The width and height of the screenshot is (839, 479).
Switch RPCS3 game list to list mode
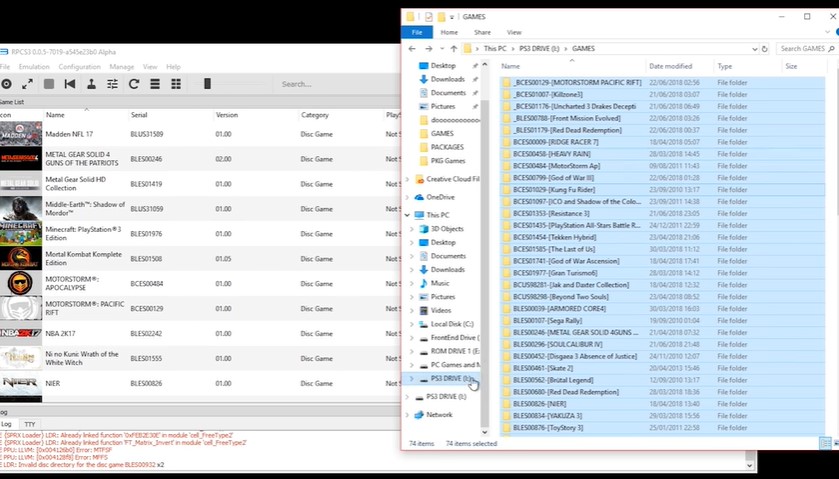point(155,84)
